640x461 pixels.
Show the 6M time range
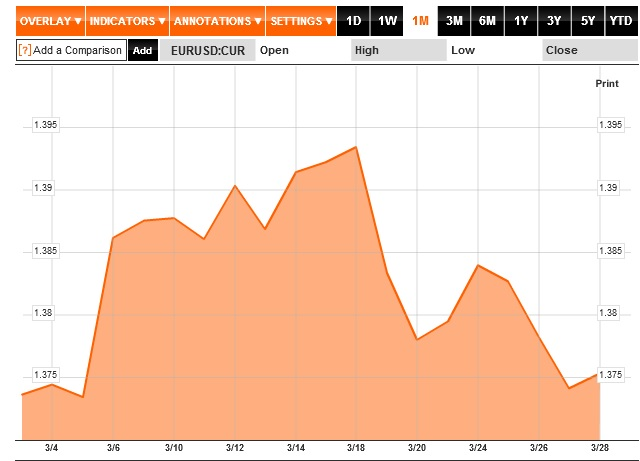click(487, 21)
